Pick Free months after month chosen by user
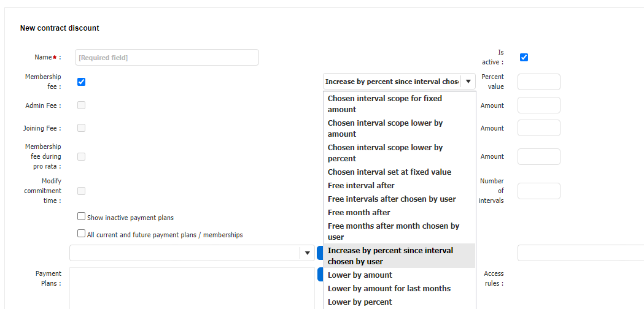Screen dimensions: 644x309 [393, 231]
